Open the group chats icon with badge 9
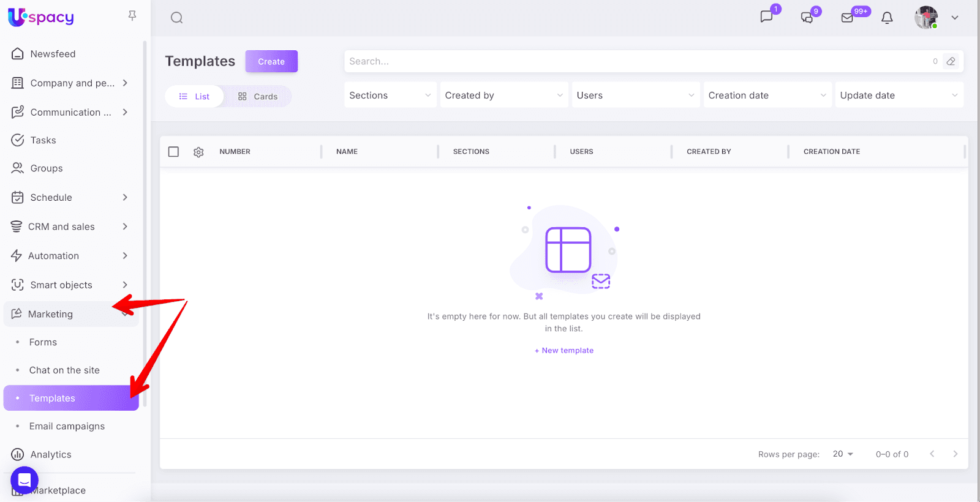 [x=807, y=18]
